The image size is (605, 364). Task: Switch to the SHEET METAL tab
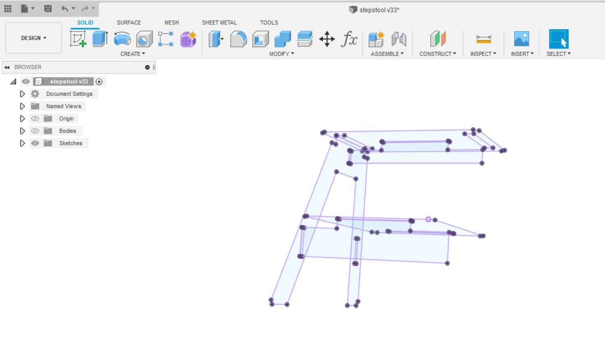(219, 23)
